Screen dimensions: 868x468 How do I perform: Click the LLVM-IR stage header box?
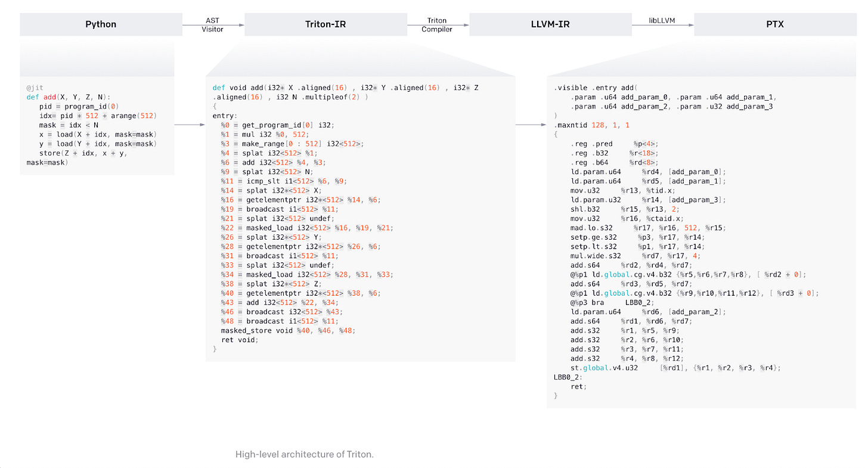[550, 24]
